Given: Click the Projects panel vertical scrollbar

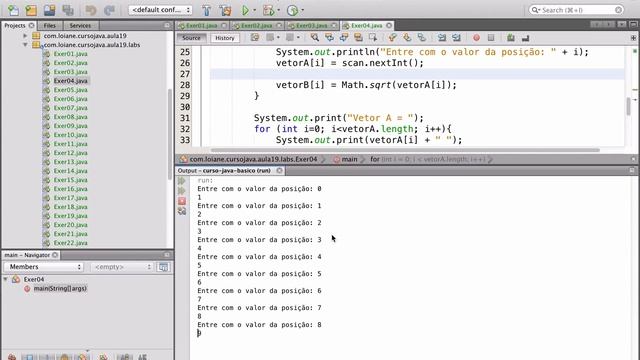Looking at the screenshot, I should pyautogui.click(x=170, y=134).
